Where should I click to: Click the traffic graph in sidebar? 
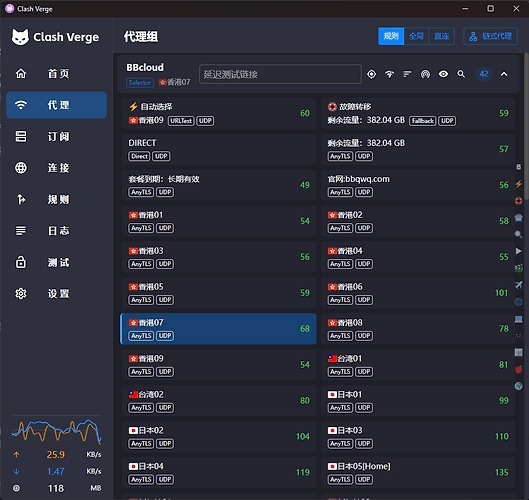[56, 431]
